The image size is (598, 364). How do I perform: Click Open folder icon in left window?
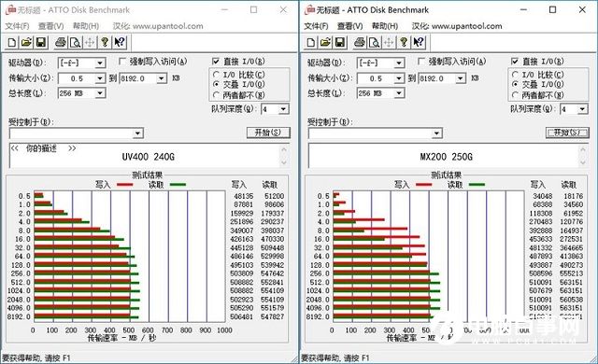26,42
